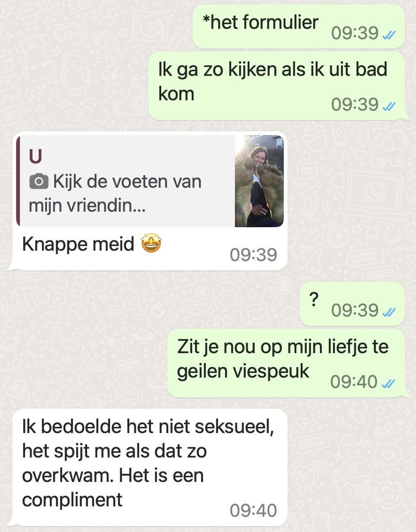Click read ticks on '*het formulier' message
The height and width of the screenshot is (532, 416).
389,35
